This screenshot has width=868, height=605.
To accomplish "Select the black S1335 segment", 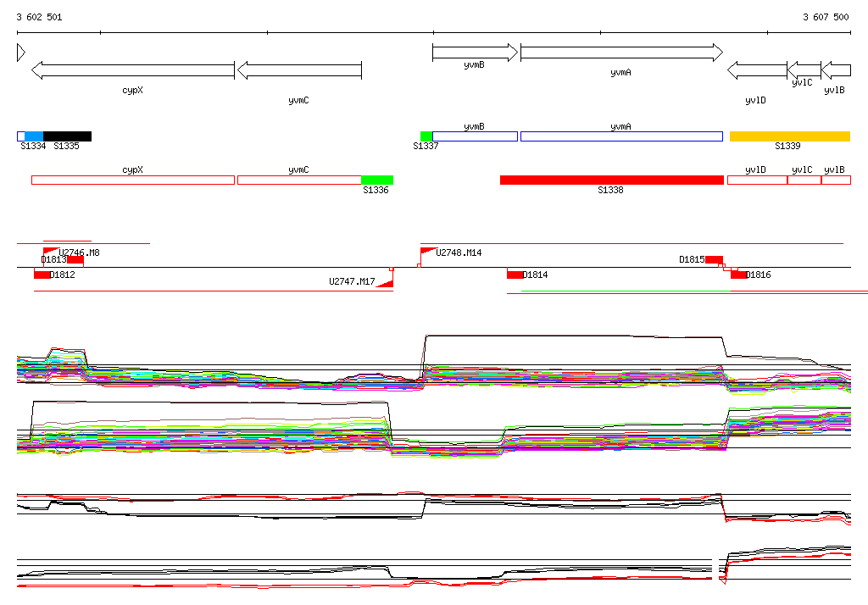I will point(68,136).
